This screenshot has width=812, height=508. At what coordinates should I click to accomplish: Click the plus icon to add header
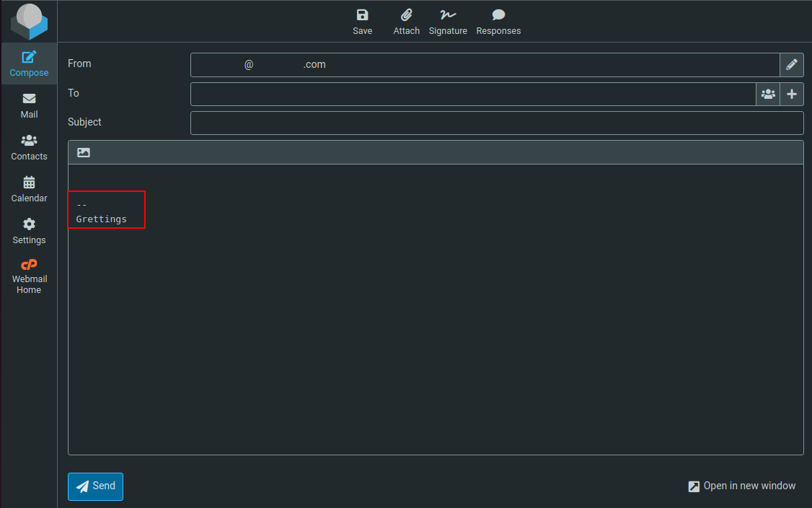coord(791,94)
